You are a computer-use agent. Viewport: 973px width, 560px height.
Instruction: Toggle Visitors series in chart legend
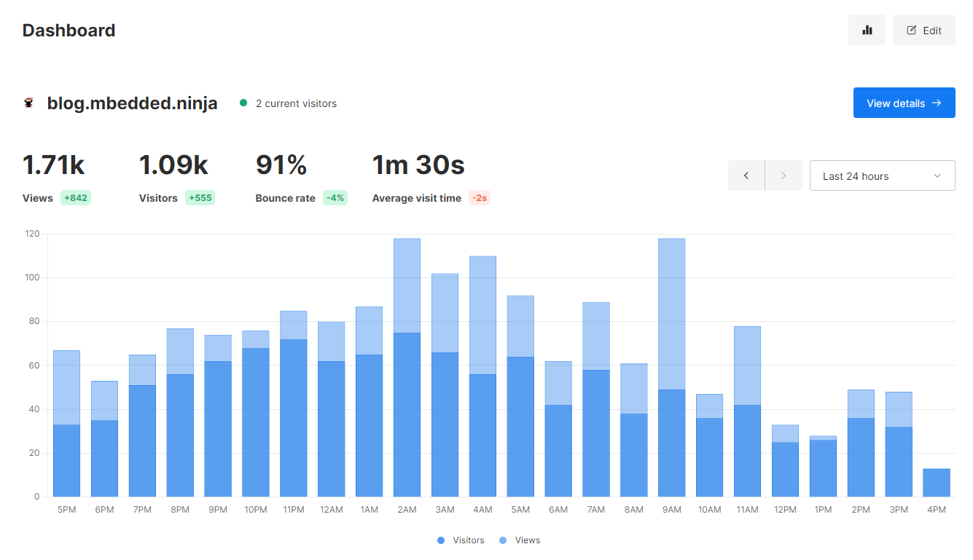pyautogui.click(x=461, y=540)
